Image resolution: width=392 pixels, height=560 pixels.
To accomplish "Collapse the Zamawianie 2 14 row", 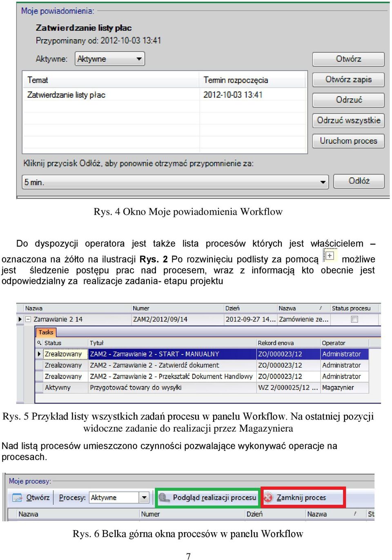I will pos(28,319).
